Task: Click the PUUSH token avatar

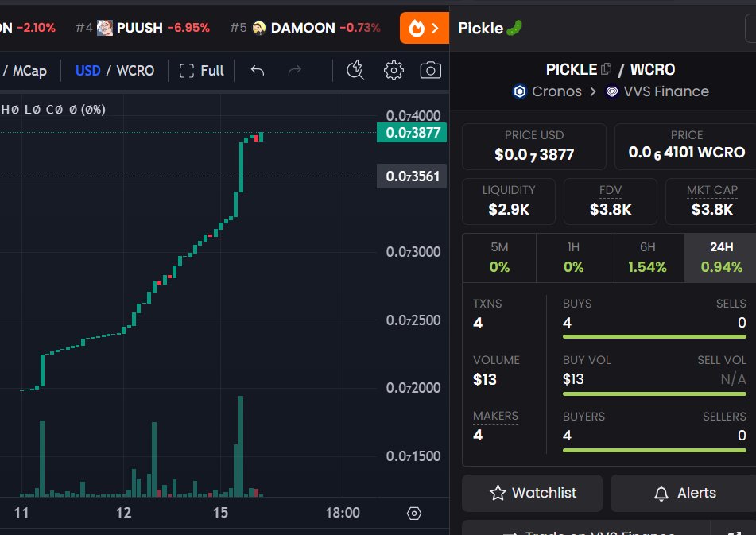Action: pos(105,28)
